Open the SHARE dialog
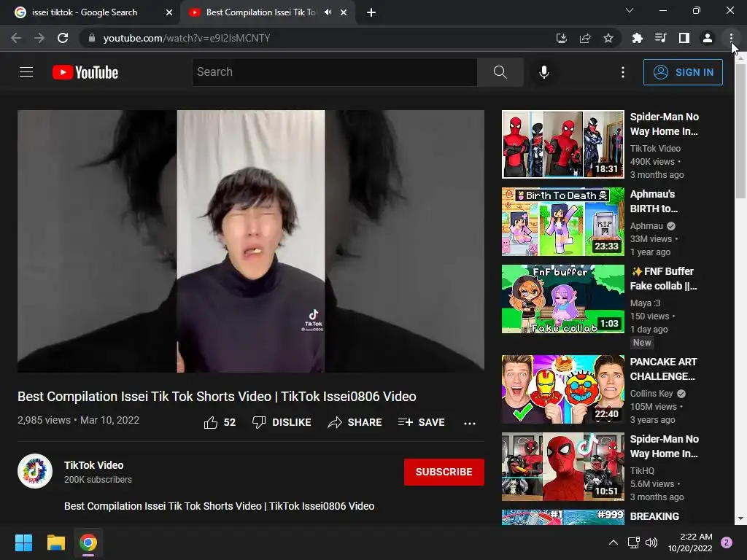This screenshot has width=747, height=560. point(355,422)
